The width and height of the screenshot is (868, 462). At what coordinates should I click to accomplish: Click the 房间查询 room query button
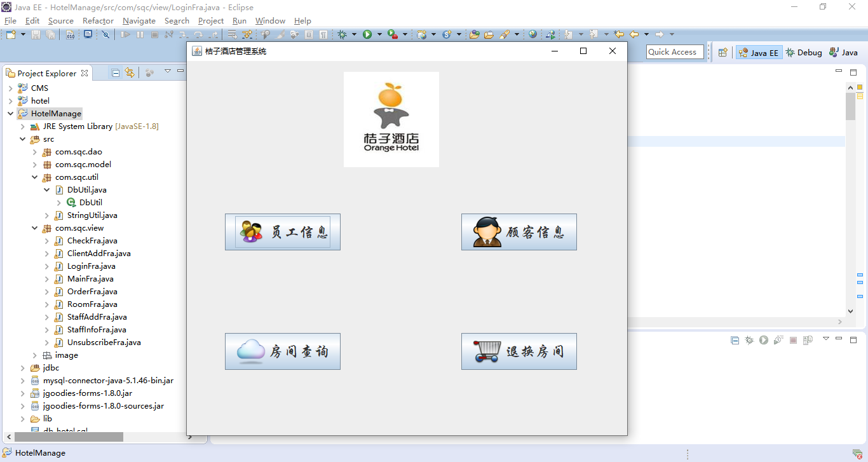(x=283, y=351)
